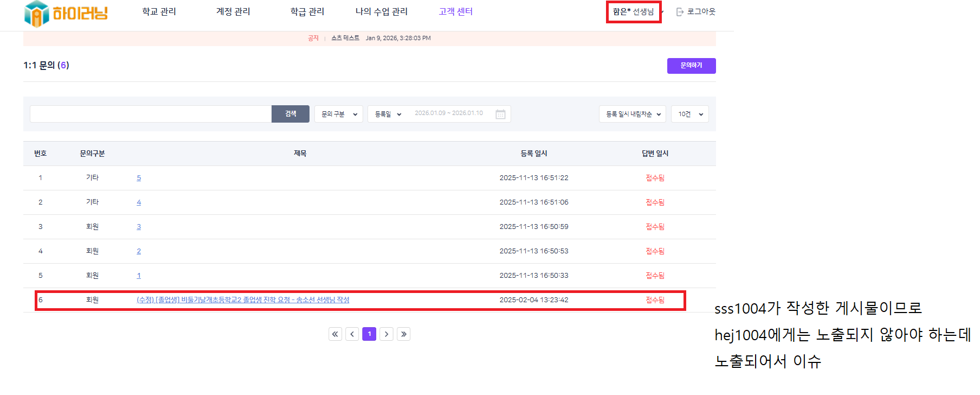Change the 10건 page size dropdown
Image resolution: width=980 pixels, height=395 pixels.
point(689,114)
